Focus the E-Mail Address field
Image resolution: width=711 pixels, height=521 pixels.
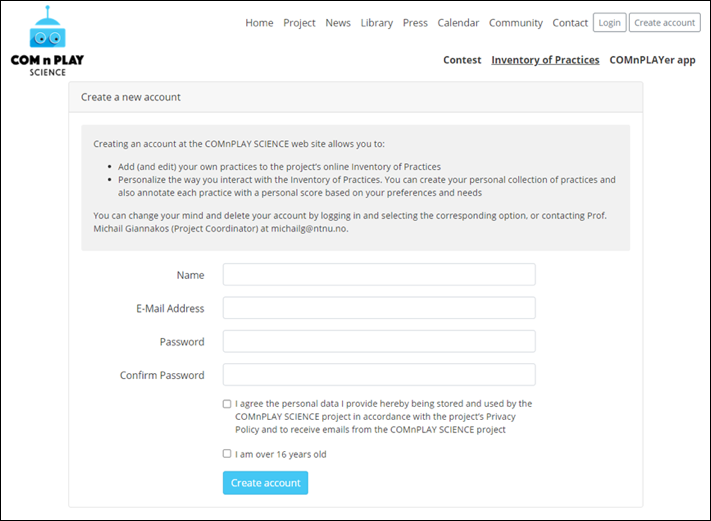(379, 308)
